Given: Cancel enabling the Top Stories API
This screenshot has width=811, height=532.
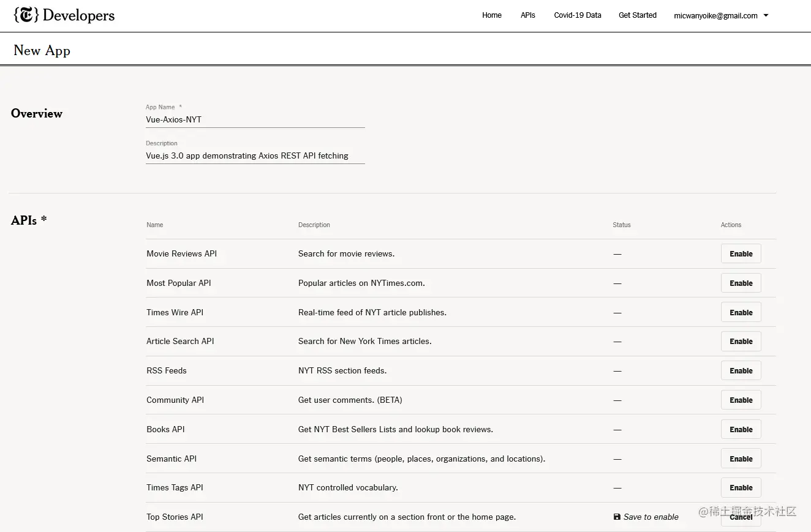Looking at the screenshot, I should pyautogui.click(x=741, y=517).
